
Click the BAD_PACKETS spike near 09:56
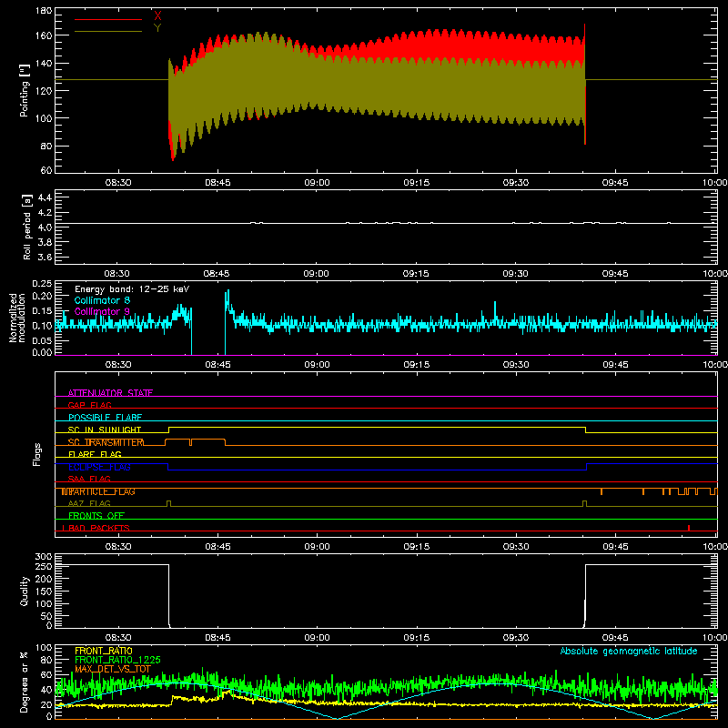pos(689,528)
